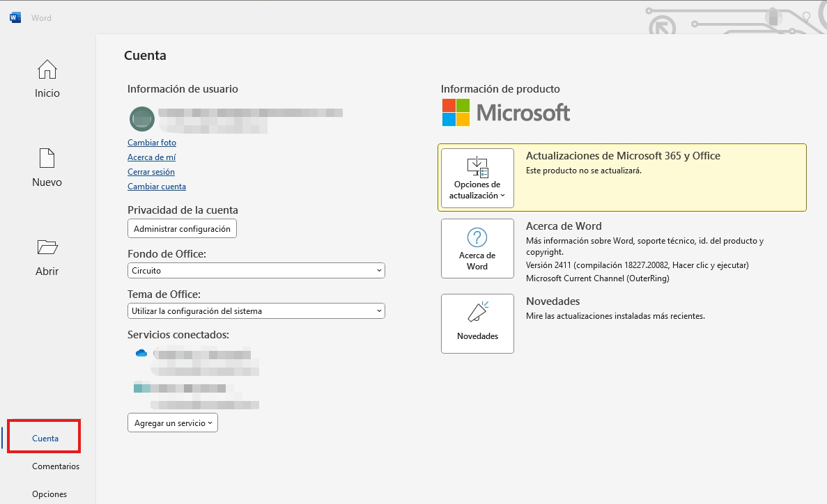The image size is (827, 504).
Task: Expand Opciones de actualización menu
Action: point(477,178)
